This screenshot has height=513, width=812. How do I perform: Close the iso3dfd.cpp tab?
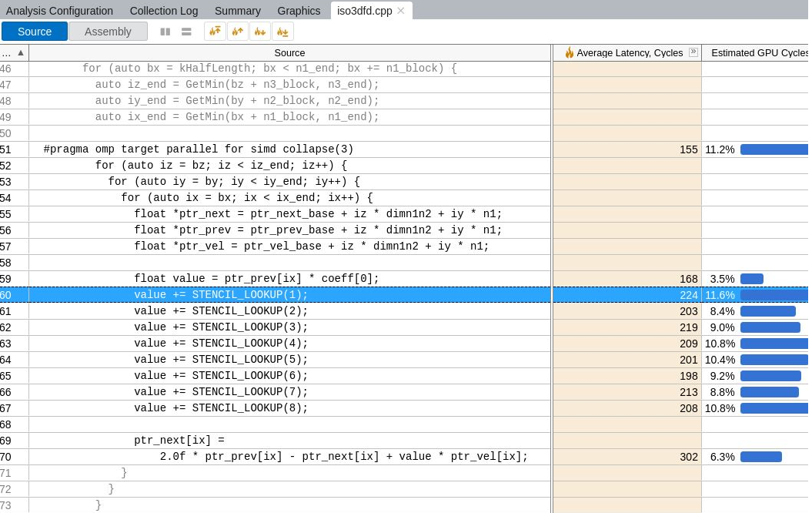[x=401, y=11]
